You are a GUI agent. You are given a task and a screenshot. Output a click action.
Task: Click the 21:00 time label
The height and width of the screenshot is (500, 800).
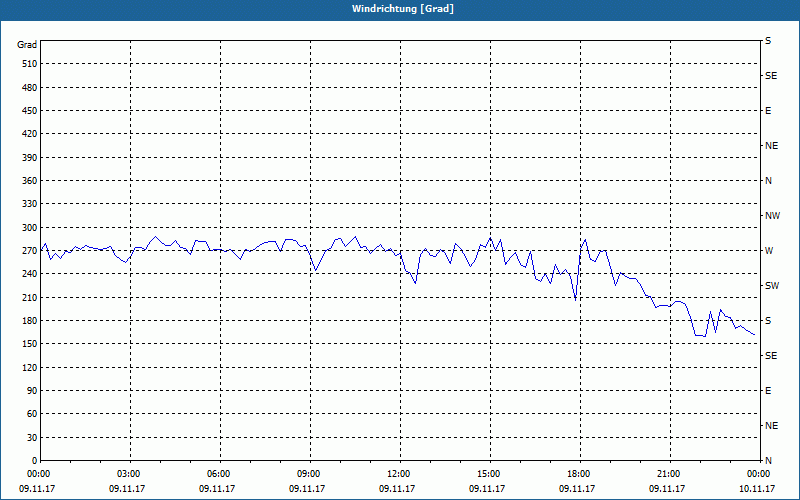[670, 474]
